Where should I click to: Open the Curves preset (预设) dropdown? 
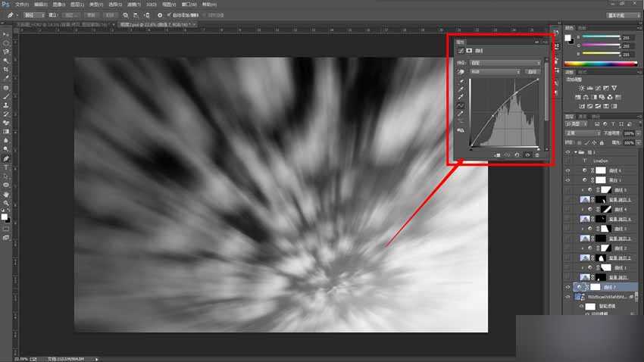(x=506, y=62)
